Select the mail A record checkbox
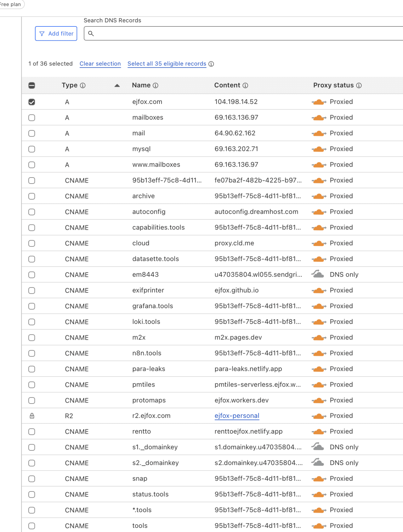Screen dimensions: 403x532 pyautogui.click(x=32, y=133)
